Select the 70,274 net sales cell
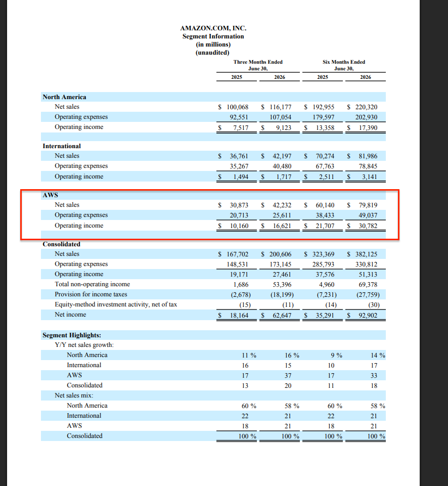This screenshot has height=486, width=448. [325, 156]
